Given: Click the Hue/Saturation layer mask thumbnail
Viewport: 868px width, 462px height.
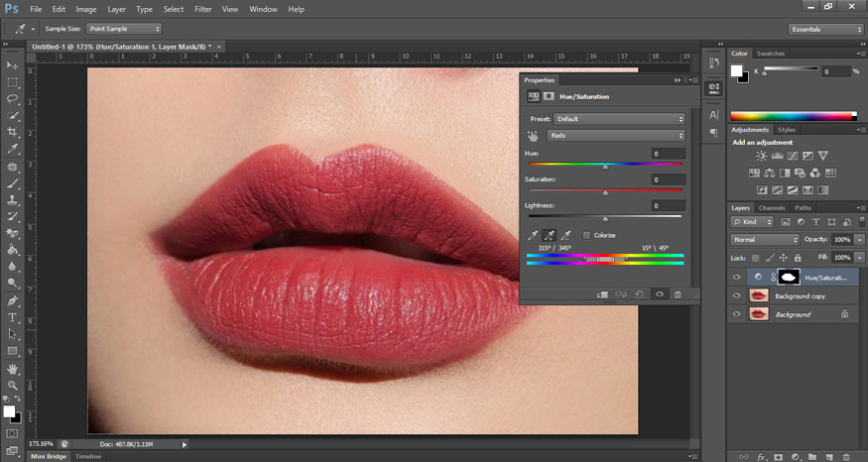Looking at the screenshot, I should coord(789,277).
